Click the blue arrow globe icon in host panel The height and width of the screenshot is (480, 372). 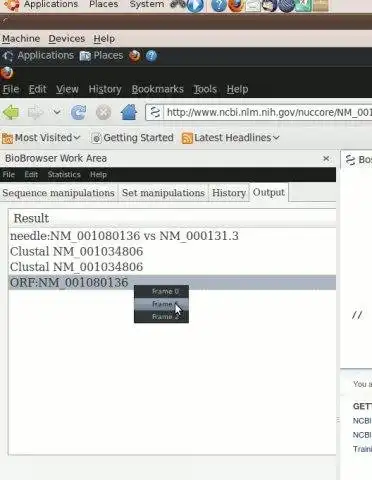point(195,5)
